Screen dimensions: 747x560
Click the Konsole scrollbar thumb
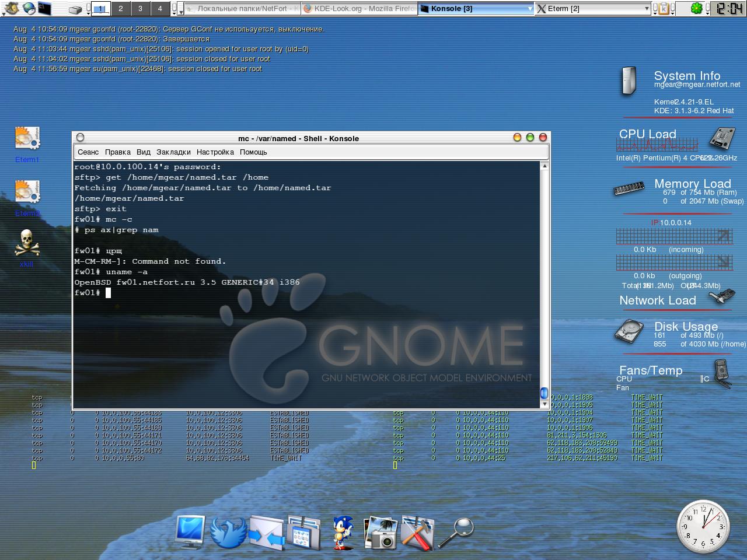click(x=544, y=393)
